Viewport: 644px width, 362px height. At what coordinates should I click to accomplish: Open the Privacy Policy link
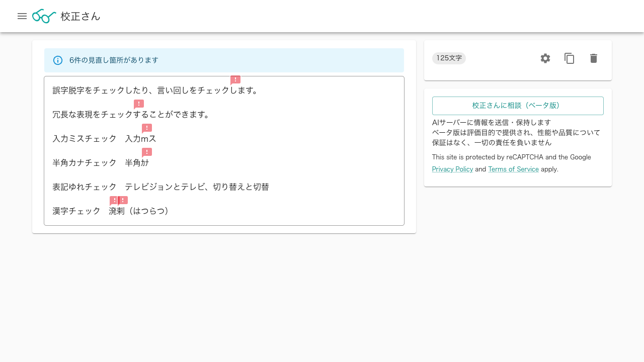(x=452, y=169)
